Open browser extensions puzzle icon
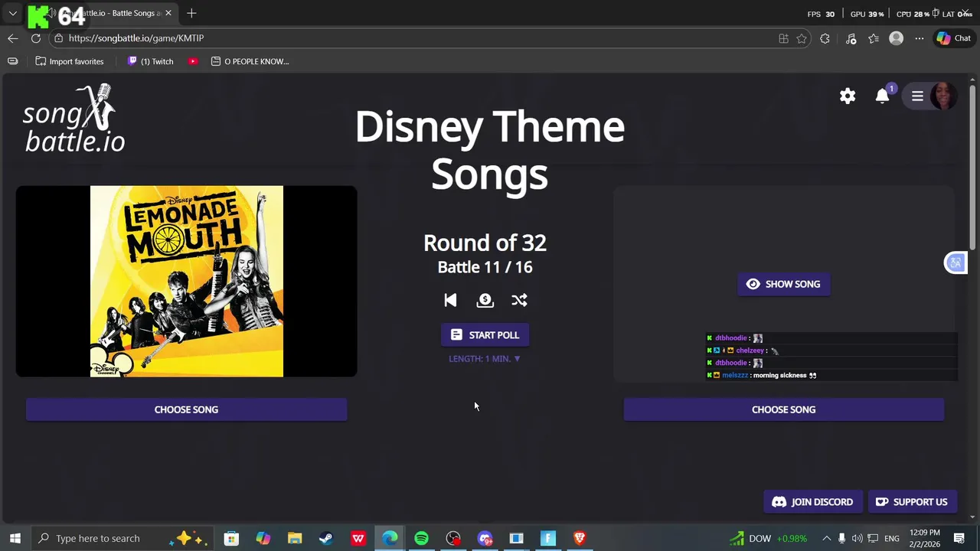The height and width of the screenshot is (551, 980). click(825, 38)
